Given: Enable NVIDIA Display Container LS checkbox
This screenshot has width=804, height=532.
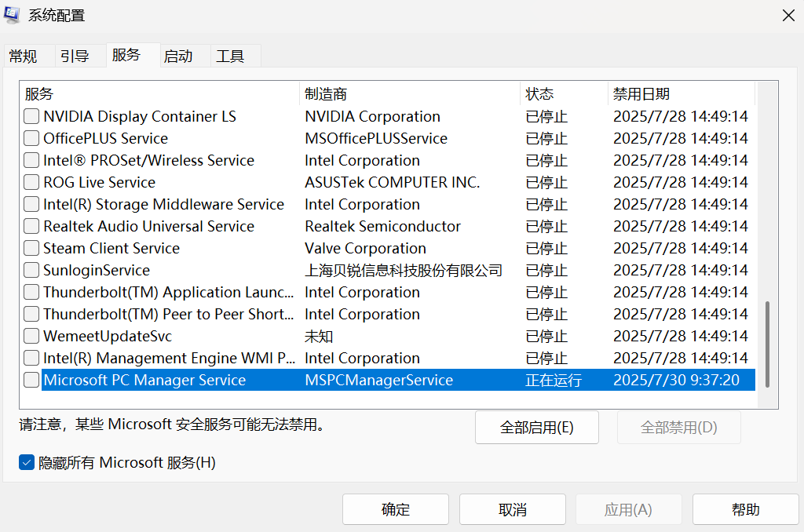Looking at the screenshot, I should (31, 116).
